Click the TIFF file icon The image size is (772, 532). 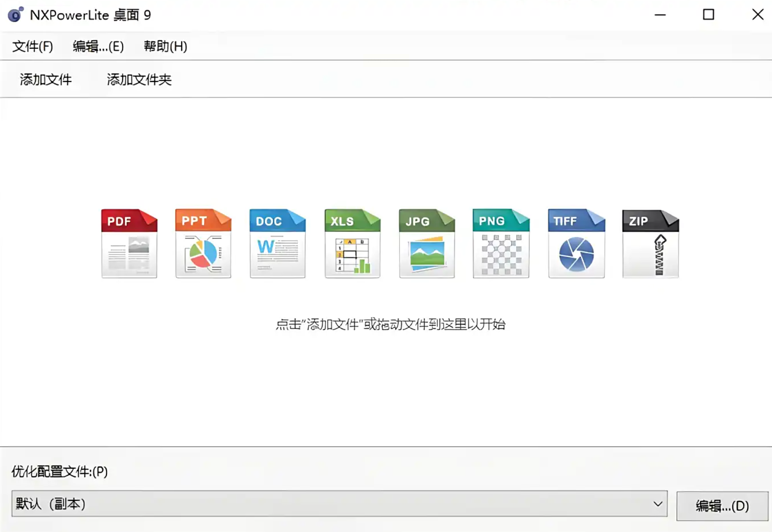576,243
